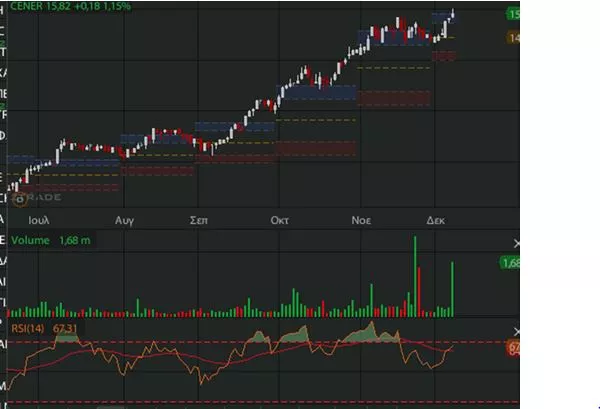The height and width of the screenshot is (409, 600).
Task: Click the green volume value tag
Action: pos(511,263)
